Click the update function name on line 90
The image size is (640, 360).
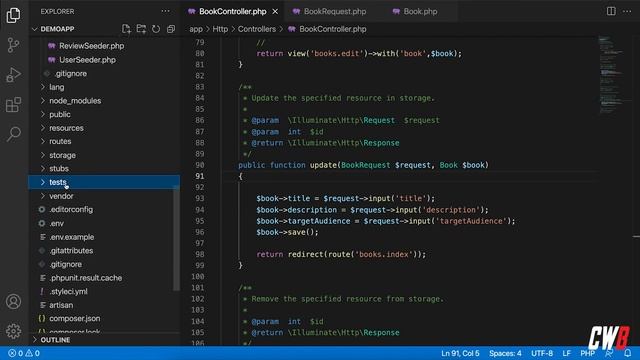tap(323, 165)
